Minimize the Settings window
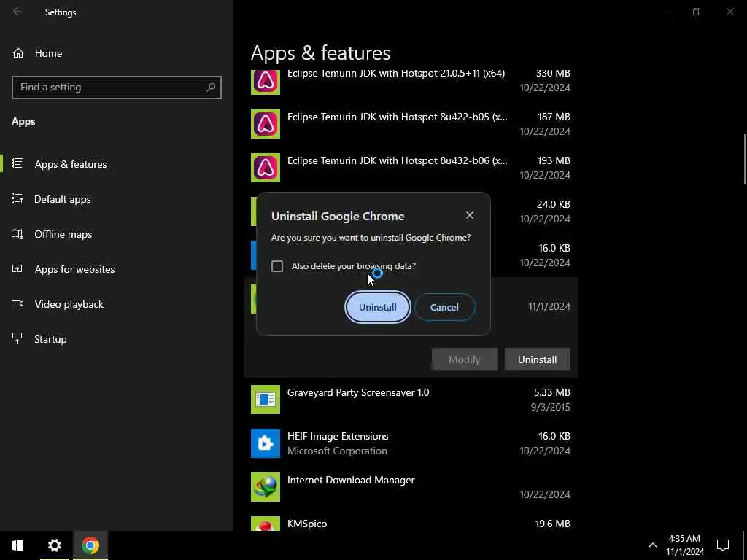The width and height of the screenshot is (747, 560). point(662,12)
